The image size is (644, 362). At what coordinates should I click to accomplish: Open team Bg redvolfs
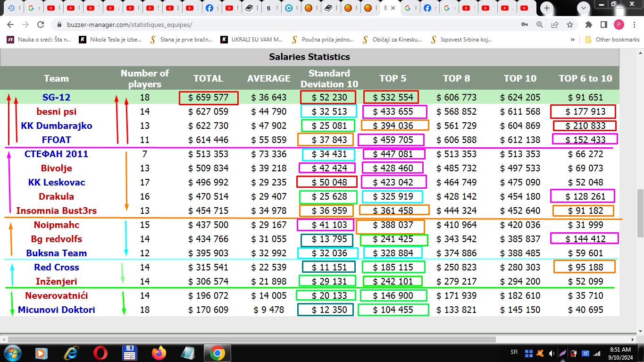[x=56, y=239]
